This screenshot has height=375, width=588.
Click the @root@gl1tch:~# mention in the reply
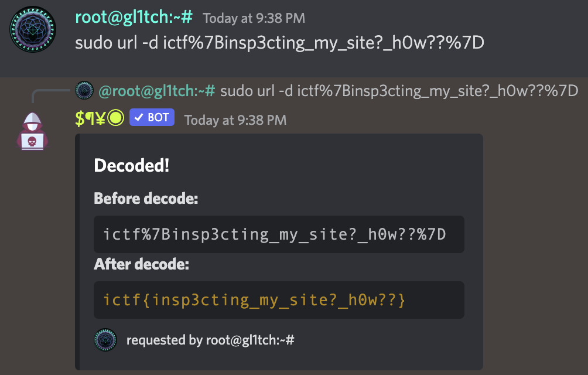tap(157, 91)
